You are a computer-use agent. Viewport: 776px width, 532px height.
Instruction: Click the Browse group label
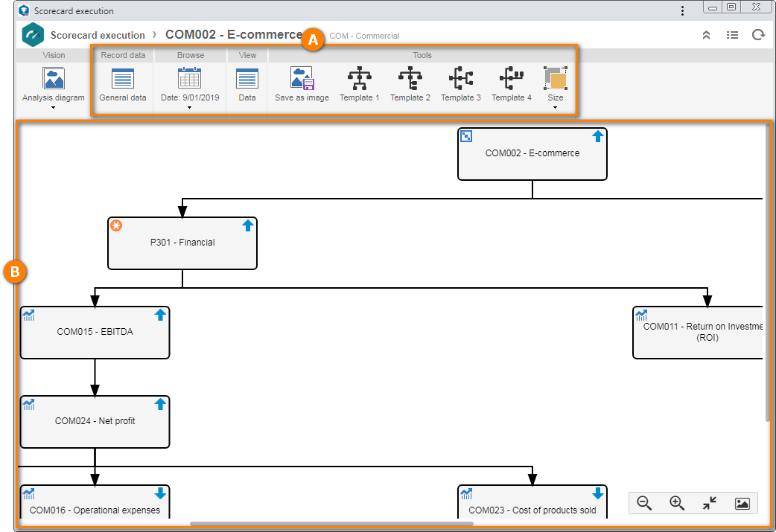click(191, 55)
